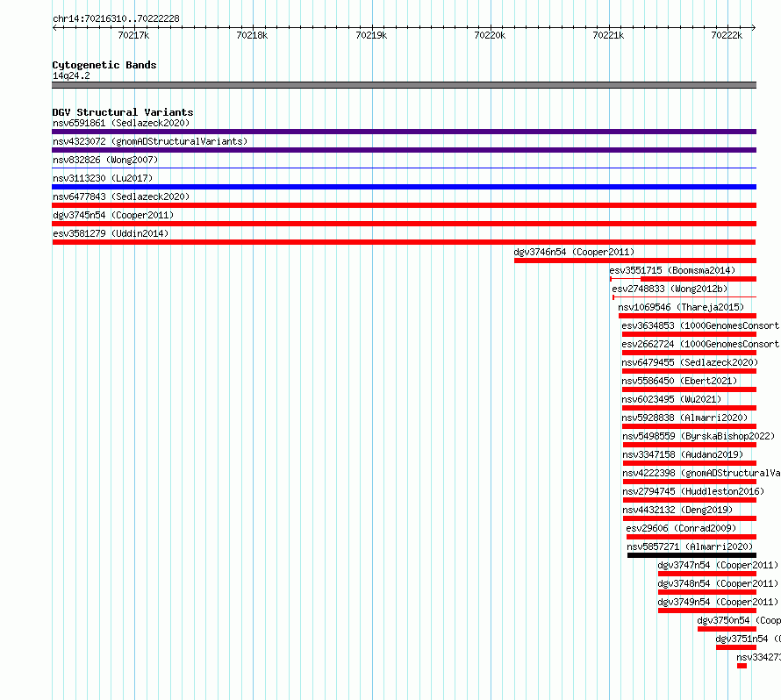Image resolution: width=781 pixels, height=700 pixels.
Task: Select dgv3745n54 (Cooper2011) label
Action: tap(113, 215)
